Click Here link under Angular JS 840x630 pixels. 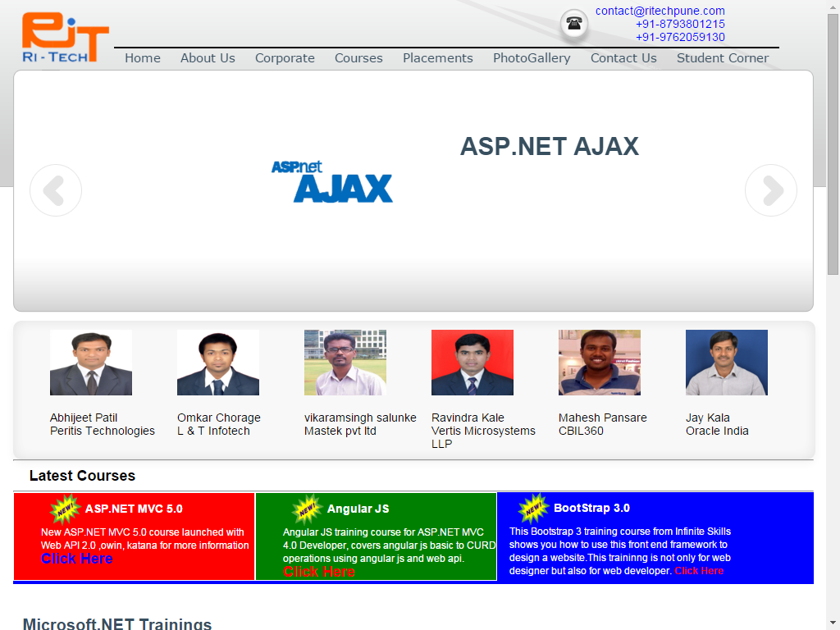click(x=319, y=572)
